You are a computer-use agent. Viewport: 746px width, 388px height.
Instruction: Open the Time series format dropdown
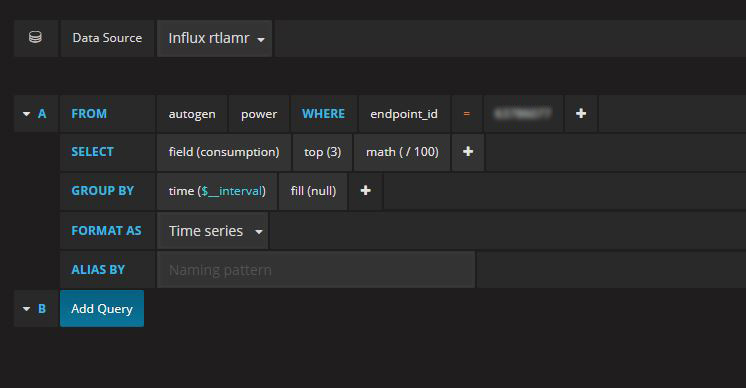213,231
